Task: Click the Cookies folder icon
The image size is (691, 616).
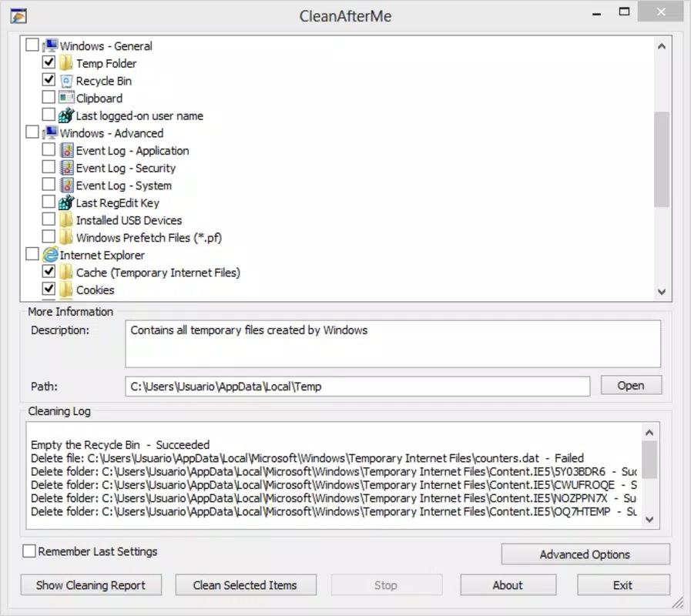Action: click(66, 290)
